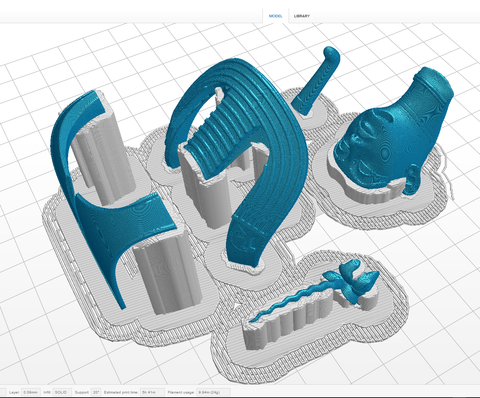Switch to the MODEL tab

(275, 16)
